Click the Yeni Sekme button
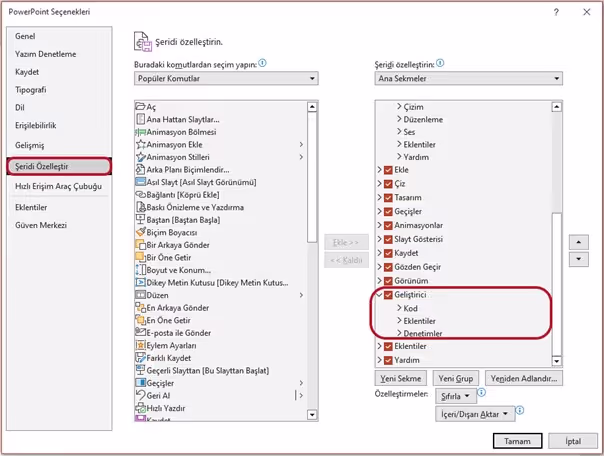 pyautogui.click(x=401, y=378)
